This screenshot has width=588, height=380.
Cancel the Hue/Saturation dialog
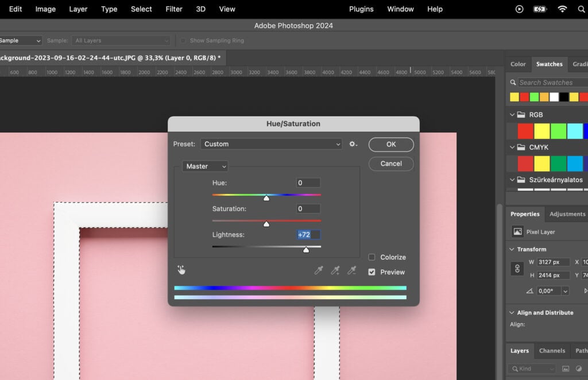(x=391, y=164)
